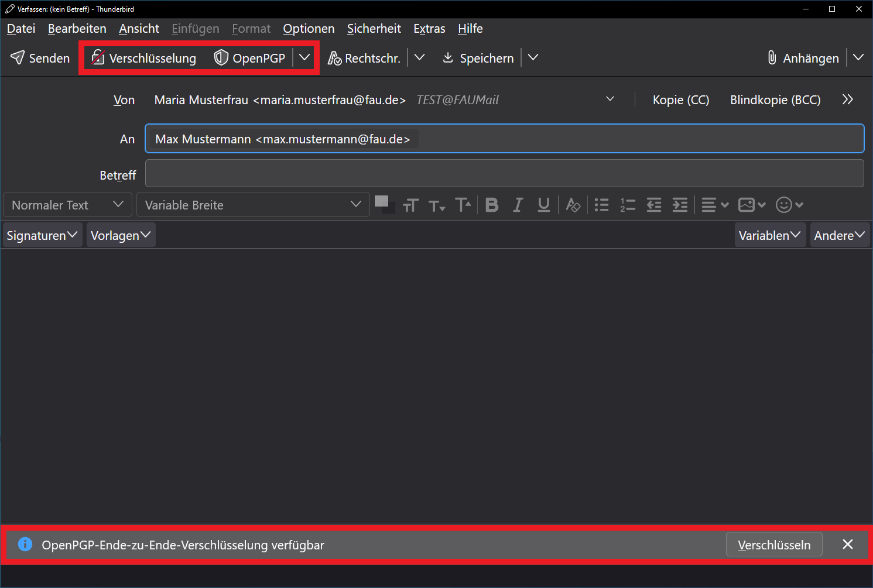Viewport: 873px width, 588px height.
Task: Open the Sicherheit menu
Action: tap(374, 29)
